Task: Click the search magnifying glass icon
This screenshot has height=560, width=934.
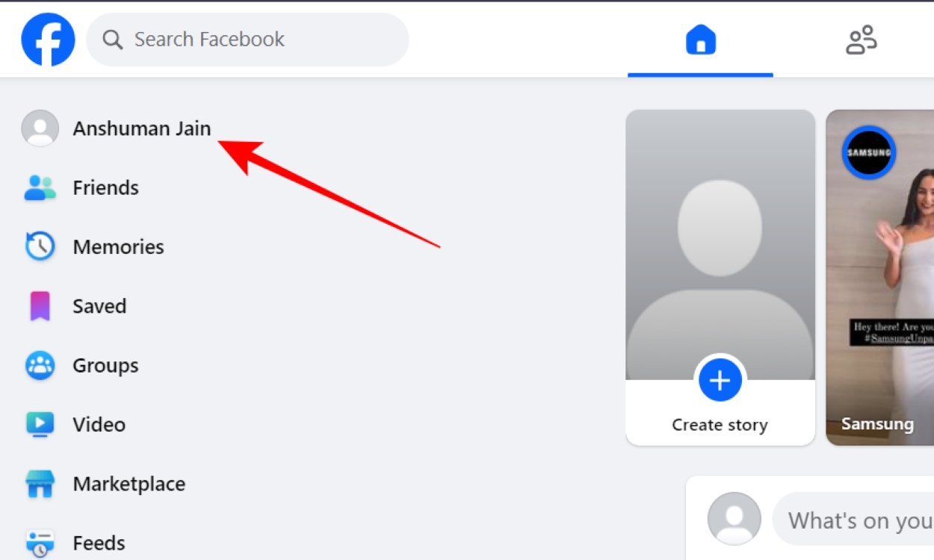Action: (x=113, y=40)
